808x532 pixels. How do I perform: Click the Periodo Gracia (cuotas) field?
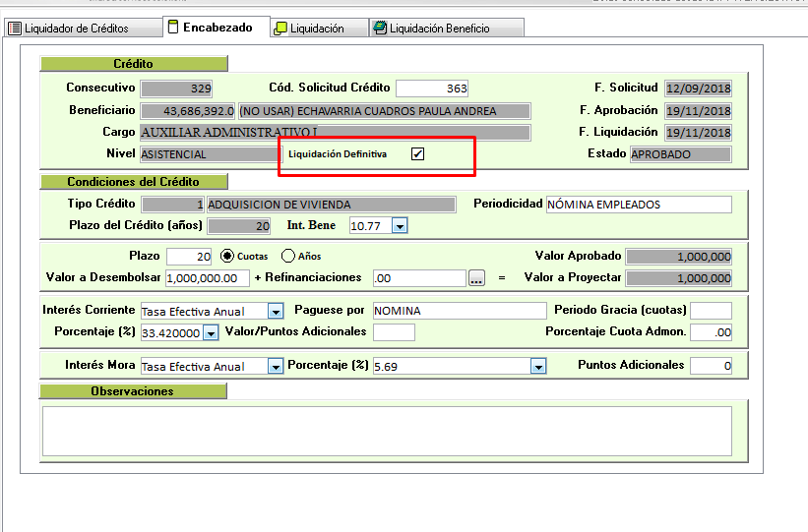(x=710, y=311)
